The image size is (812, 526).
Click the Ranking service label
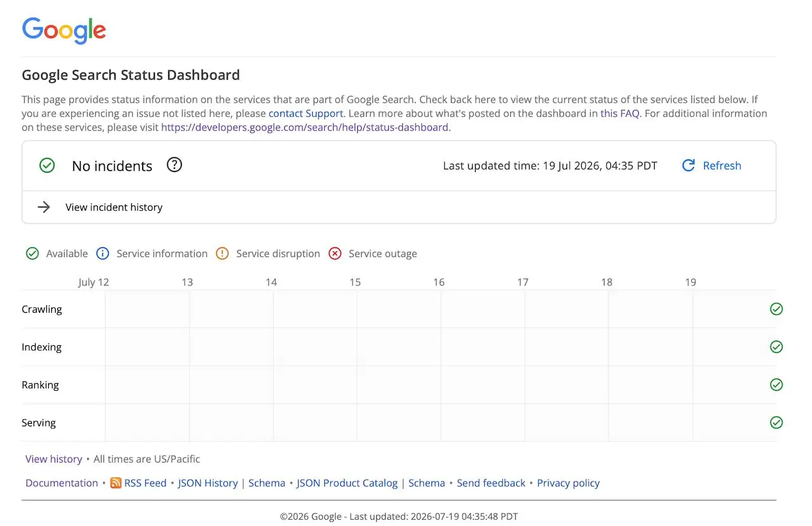(40, 385)
